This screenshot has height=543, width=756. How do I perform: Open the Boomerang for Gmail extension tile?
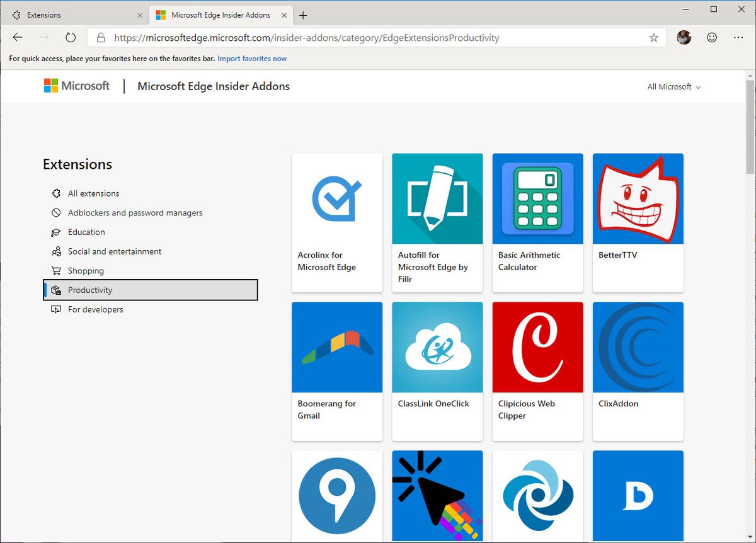[336, 371]
